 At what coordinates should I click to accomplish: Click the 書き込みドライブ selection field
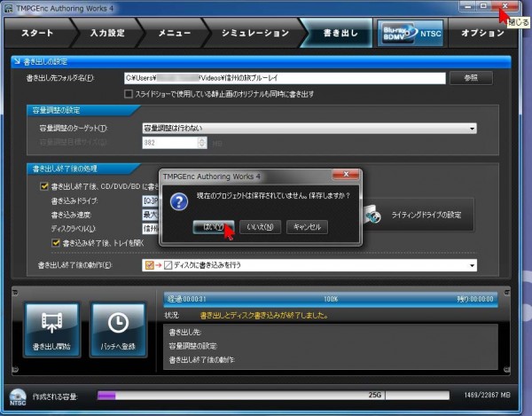point(151,200)
